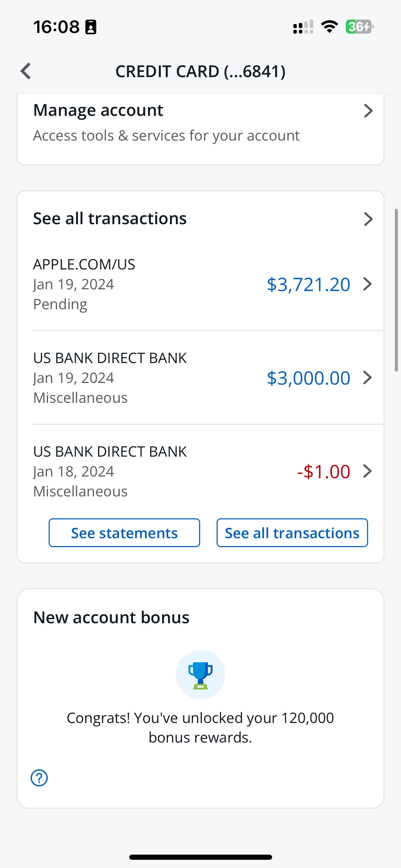The height and width of the screenshot is (868, 401).
Task: Expand Manage account chevron
Action: 368,111
